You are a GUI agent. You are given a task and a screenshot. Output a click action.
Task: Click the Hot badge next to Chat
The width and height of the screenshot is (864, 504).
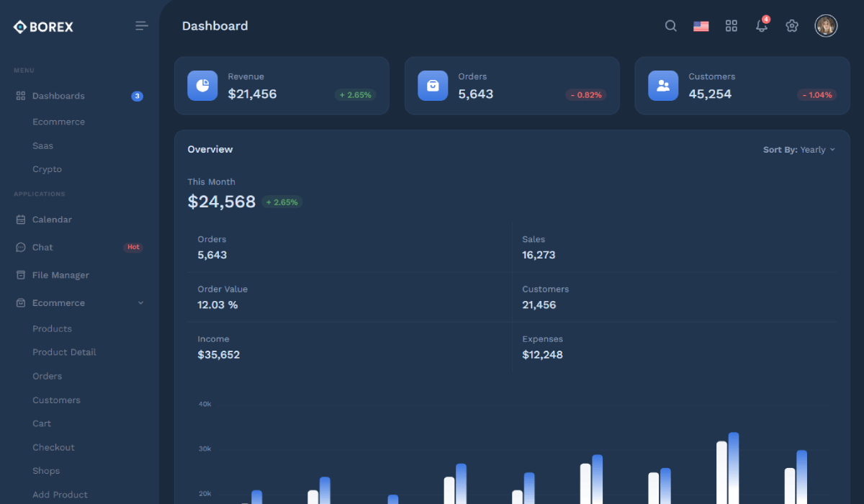[x=133, y=247]
